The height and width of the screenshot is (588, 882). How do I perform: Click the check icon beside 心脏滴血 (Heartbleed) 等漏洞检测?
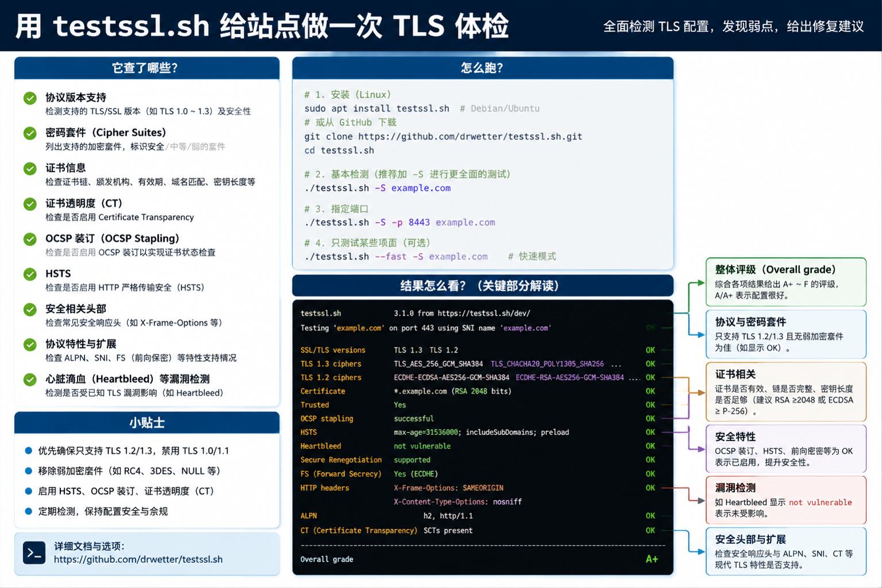(x=30, y=380)
